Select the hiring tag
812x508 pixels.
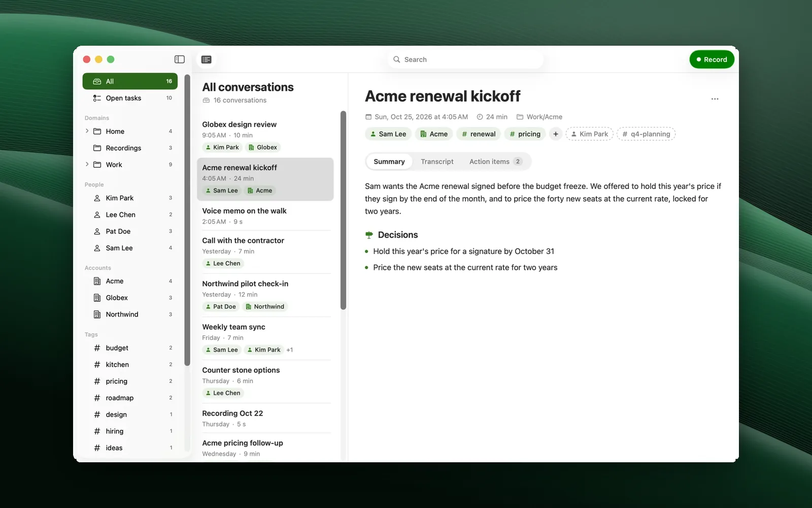click(130, 431)
